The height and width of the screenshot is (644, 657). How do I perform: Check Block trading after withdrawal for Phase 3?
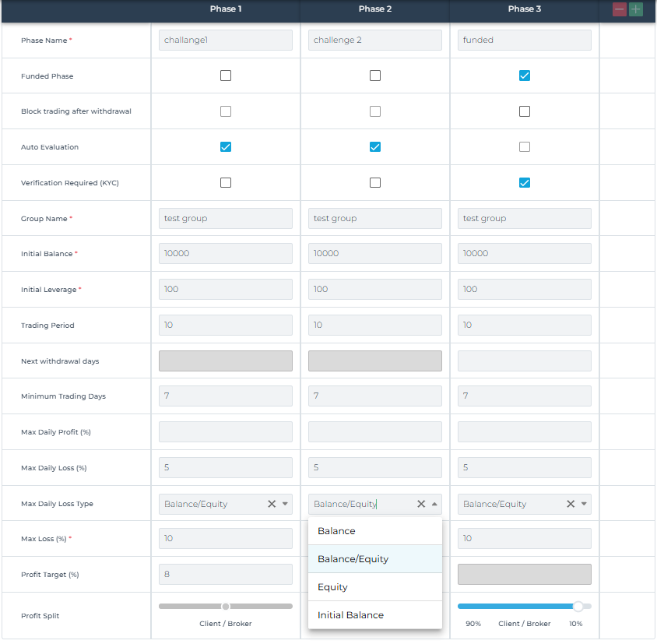point(525,111)
